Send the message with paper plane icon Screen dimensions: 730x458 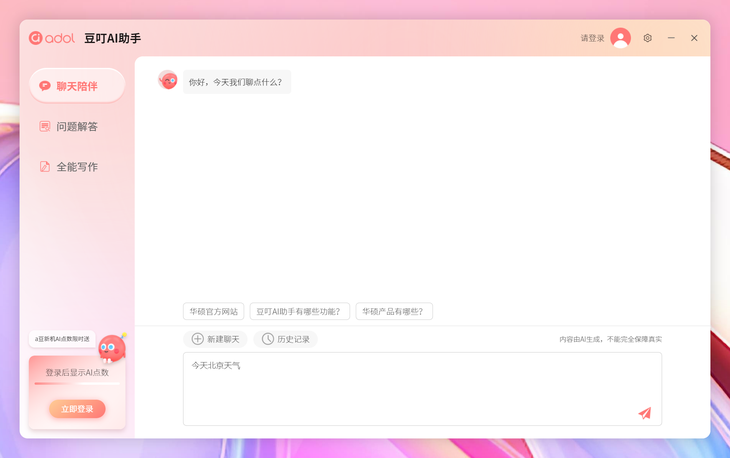(645, 413)
